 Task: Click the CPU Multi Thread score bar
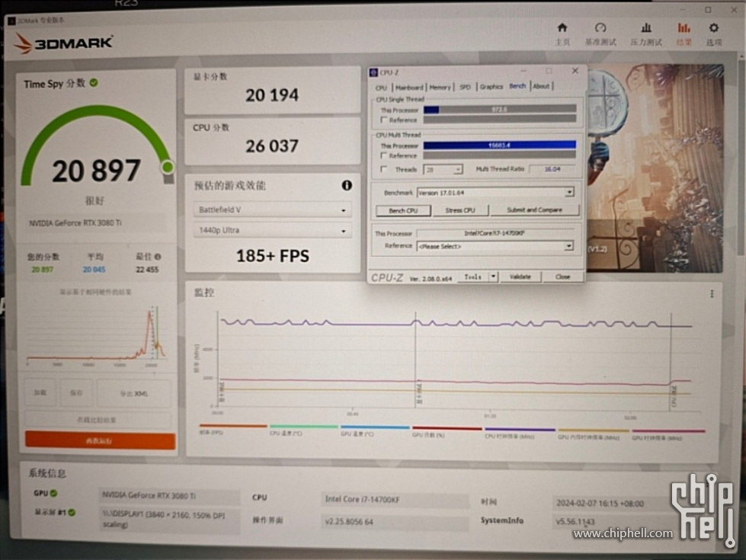500,145
